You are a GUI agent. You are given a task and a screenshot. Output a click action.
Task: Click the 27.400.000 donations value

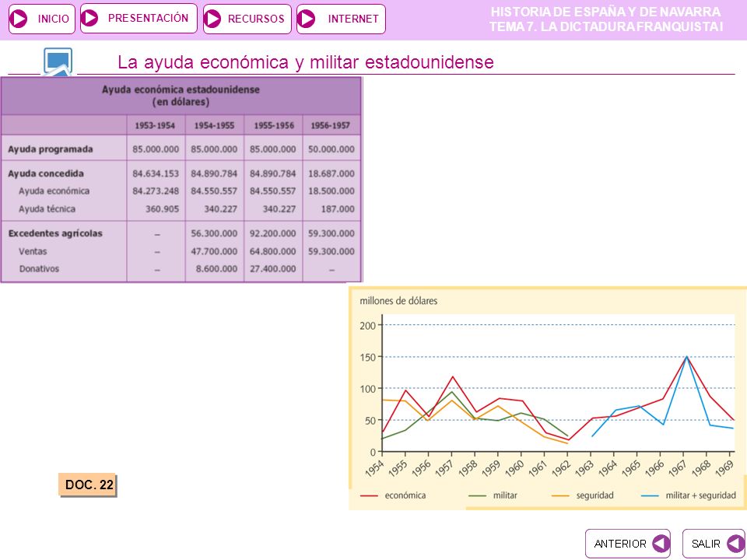[273, 269]
